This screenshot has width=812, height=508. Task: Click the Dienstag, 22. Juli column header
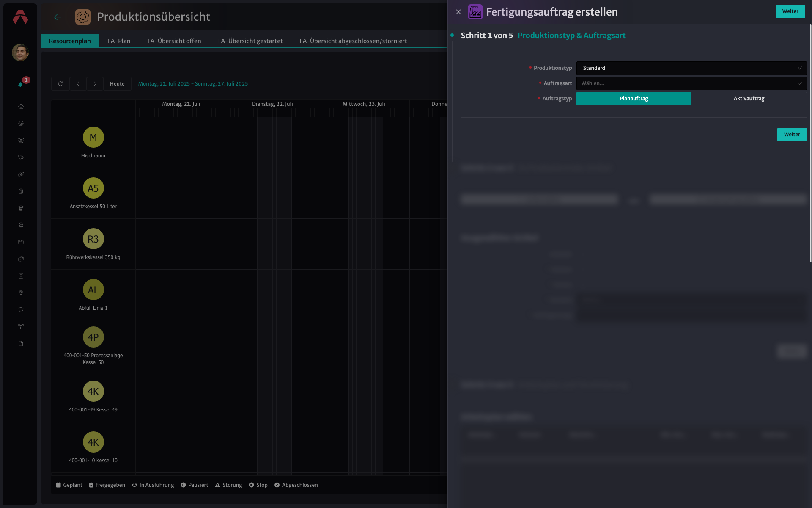[x=272, y=104]
